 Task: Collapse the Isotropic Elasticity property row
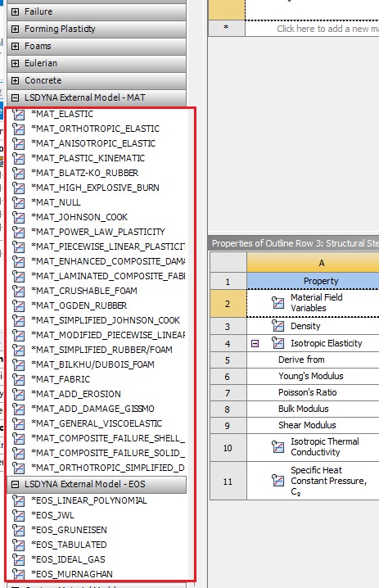[x=255, y=343]
